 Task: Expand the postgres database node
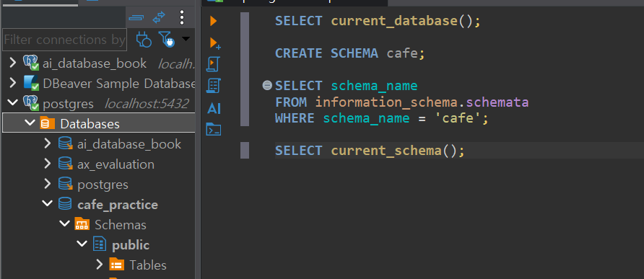click(47, 183)
